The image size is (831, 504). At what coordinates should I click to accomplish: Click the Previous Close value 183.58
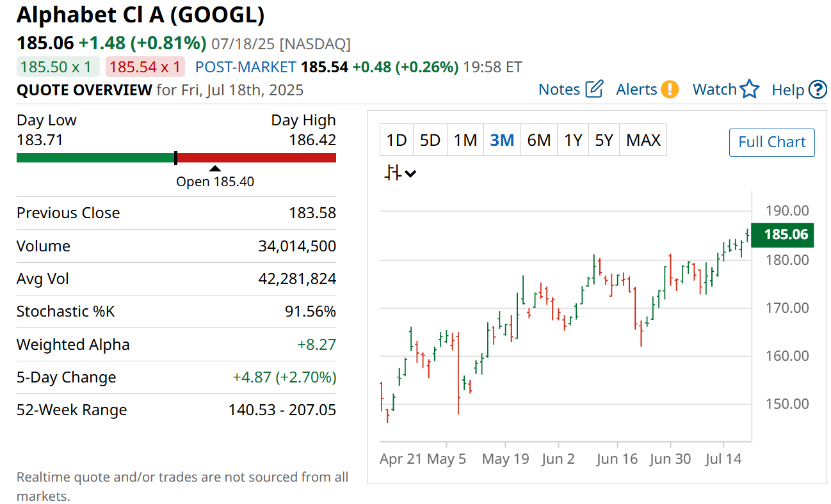point(312,213)
